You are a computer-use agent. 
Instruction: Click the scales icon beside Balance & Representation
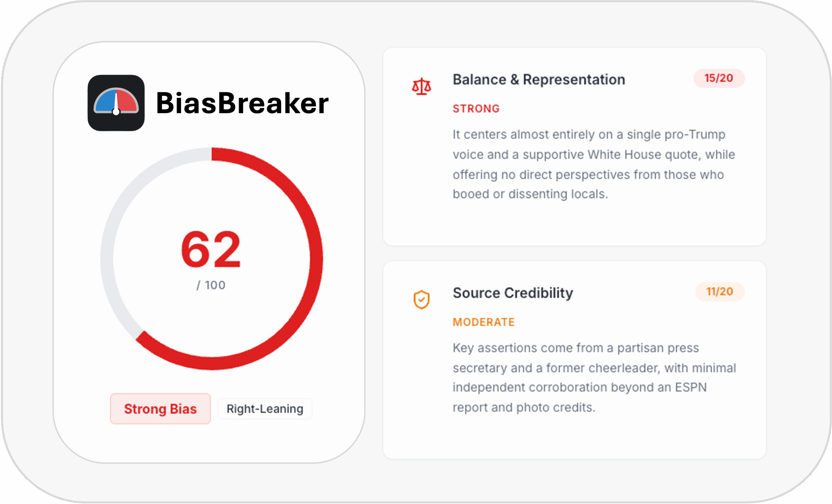coord(421,86)
